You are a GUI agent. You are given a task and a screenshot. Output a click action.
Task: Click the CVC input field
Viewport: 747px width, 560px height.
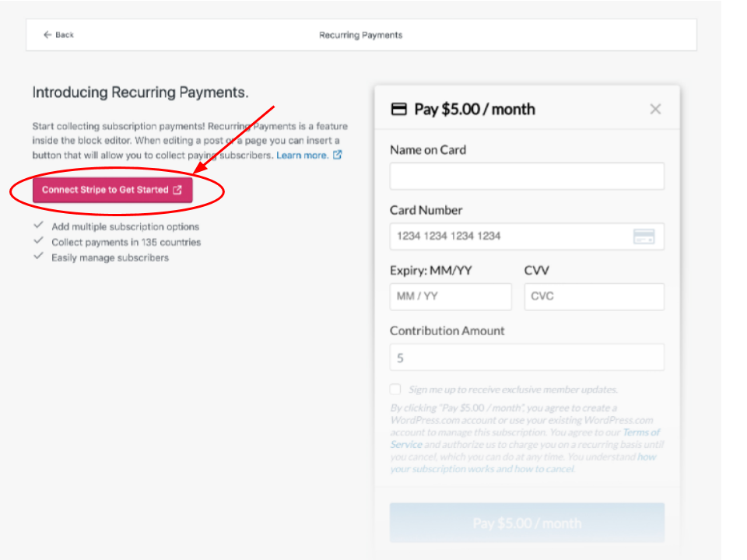(x=594, y=296)
